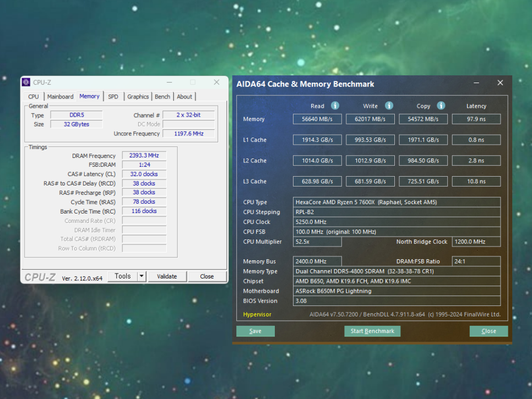Click CAS# Latency 32.0 clocks value
This screenshot has height=399, width=532.
pyautogui.click(x=144, y=174)
